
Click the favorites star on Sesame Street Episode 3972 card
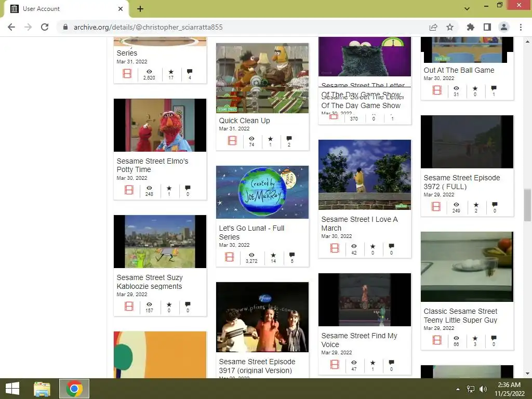point(476,205)
